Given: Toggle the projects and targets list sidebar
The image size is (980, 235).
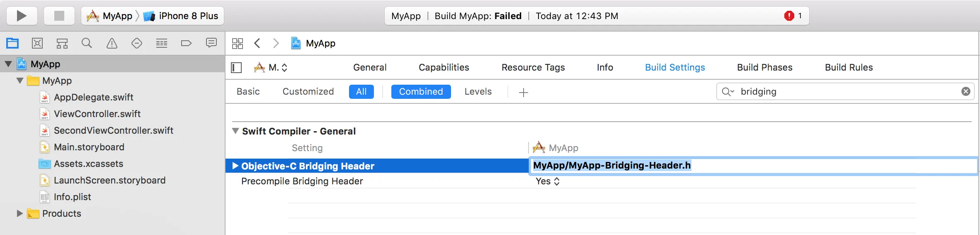Looking at the screenshot, I should coord(236,68).
